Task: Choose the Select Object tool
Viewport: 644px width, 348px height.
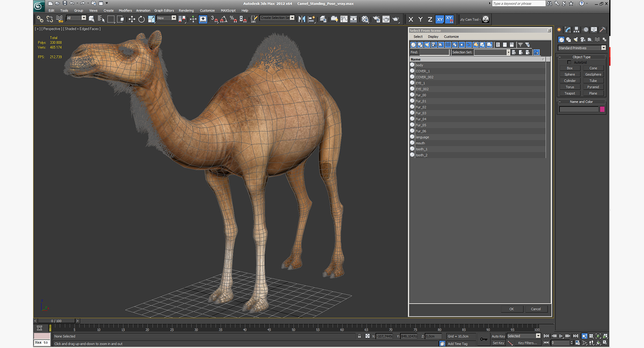Action: point(92,19)
